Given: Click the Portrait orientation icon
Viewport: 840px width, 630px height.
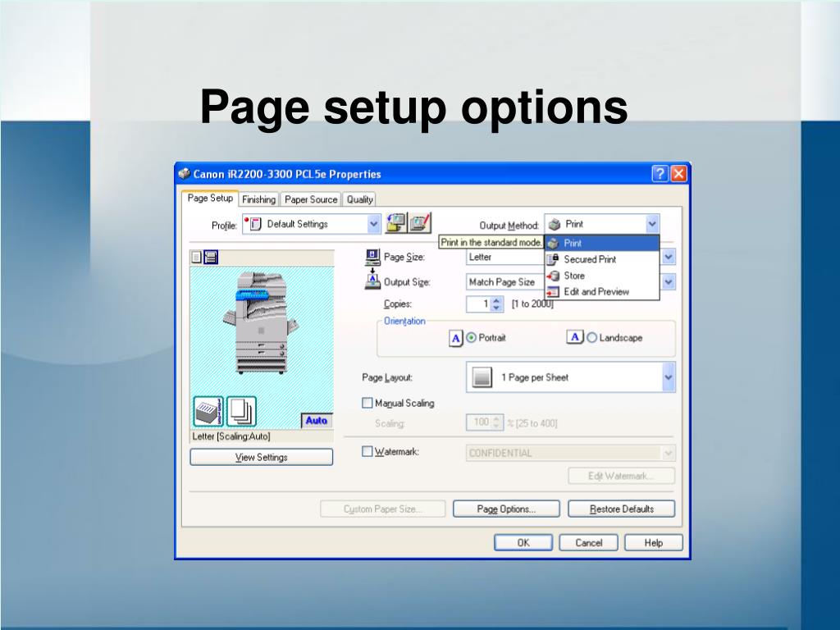Looking at the screenshot, I should [x=455, y=338].
